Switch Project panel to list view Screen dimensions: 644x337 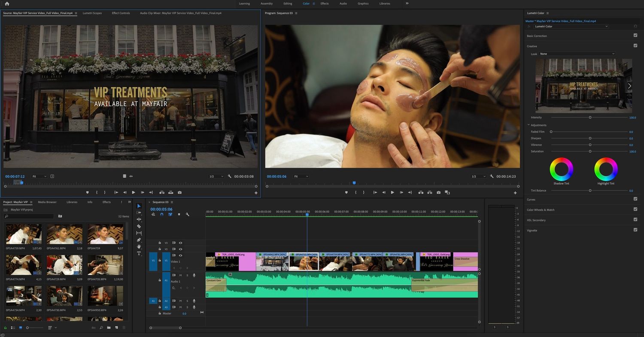[x=13, y=328]
